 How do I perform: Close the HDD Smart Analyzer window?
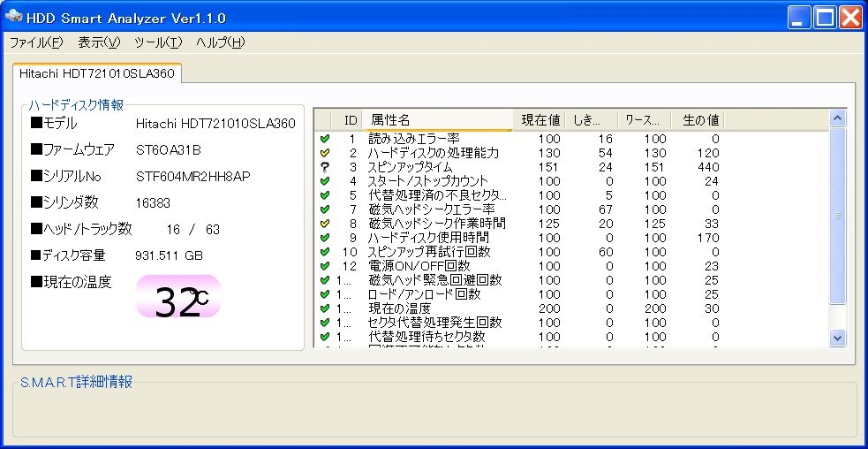(850, 18)
